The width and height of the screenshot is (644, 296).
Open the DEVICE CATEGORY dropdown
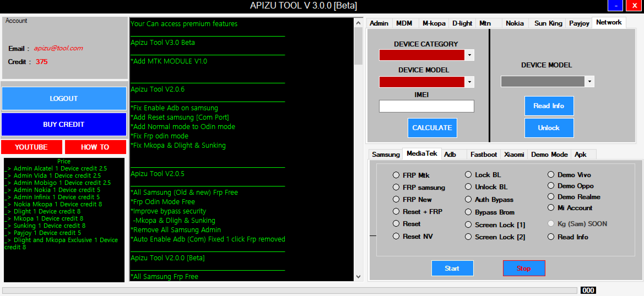(x=469, y=55)
